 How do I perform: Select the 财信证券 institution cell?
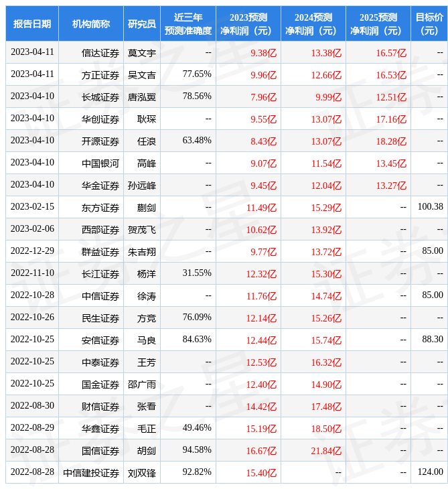91,407
